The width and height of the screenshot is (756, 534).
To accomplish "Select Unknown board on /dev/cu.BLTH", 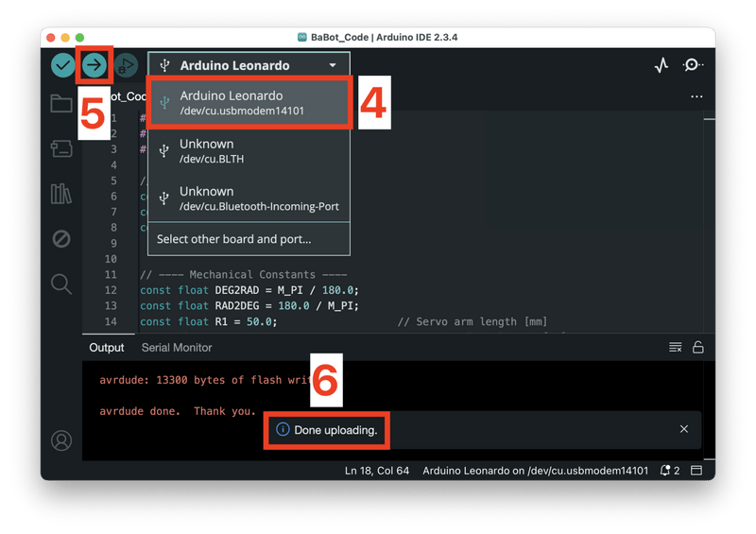I will coord(249,151).
